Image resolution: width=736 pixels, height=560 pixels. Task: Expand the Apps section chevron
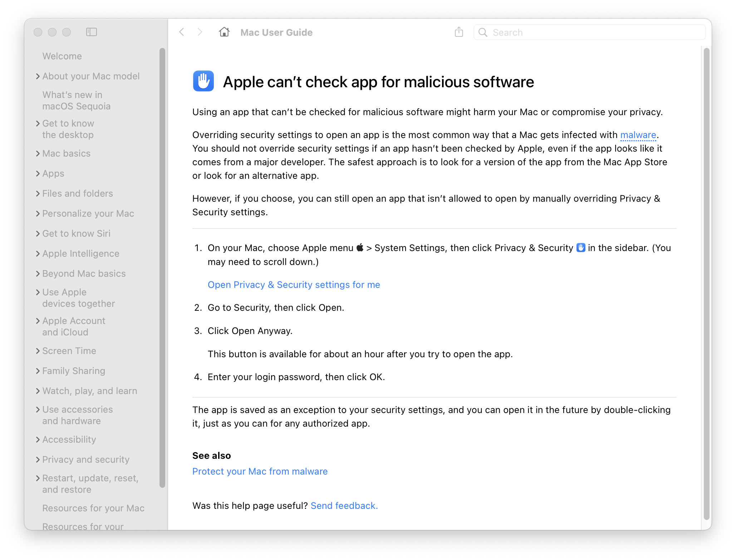tap(38, 173)
